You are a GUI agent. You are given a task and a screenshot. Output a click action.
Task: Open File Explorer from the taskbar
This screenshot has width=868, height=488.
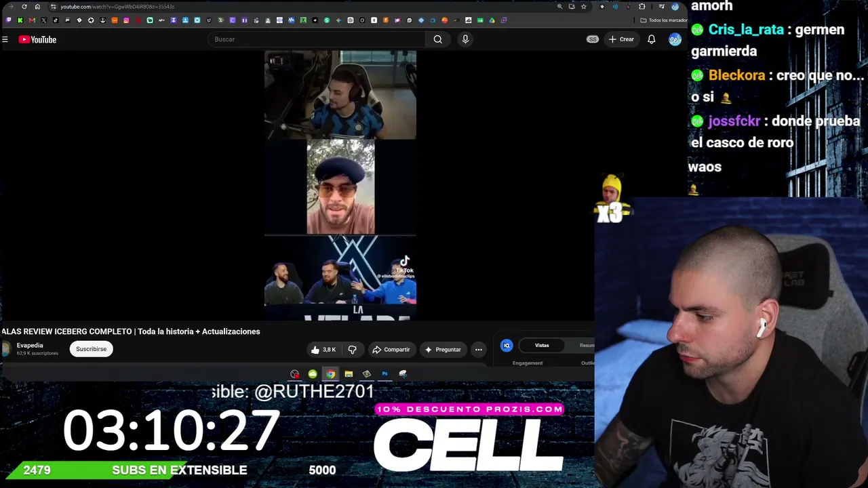pyautogui.click(x=349, y=374)
